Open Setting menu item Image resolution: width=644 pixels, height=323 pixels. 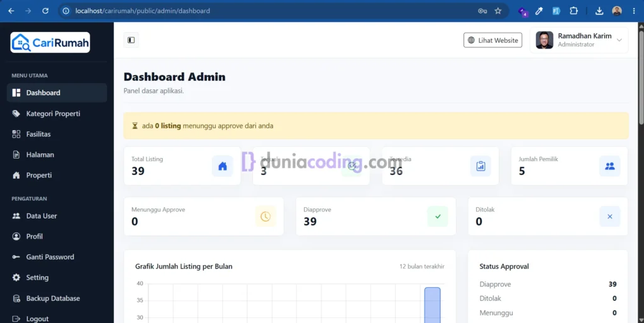point(57,278)
